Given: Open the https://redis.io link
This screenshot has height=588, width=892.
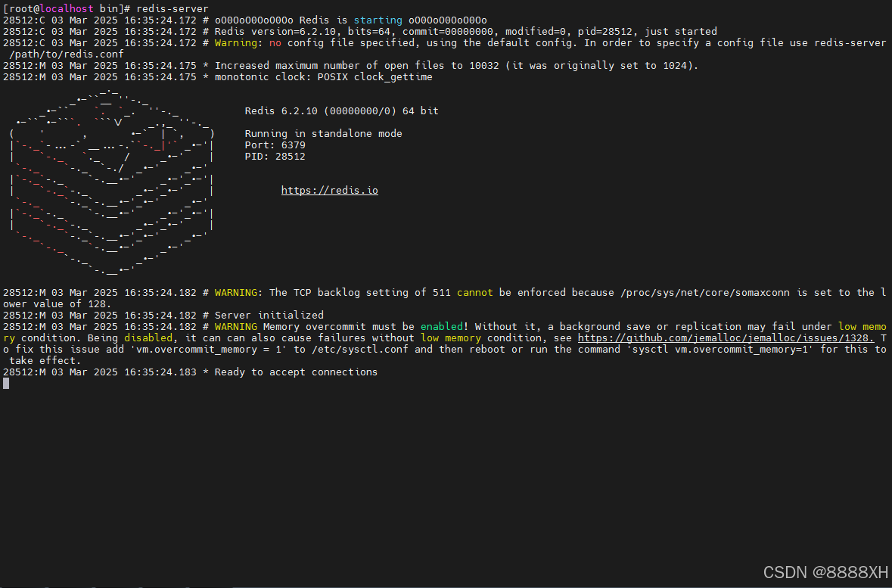Looking at the screenshot, I should [329, 190].
